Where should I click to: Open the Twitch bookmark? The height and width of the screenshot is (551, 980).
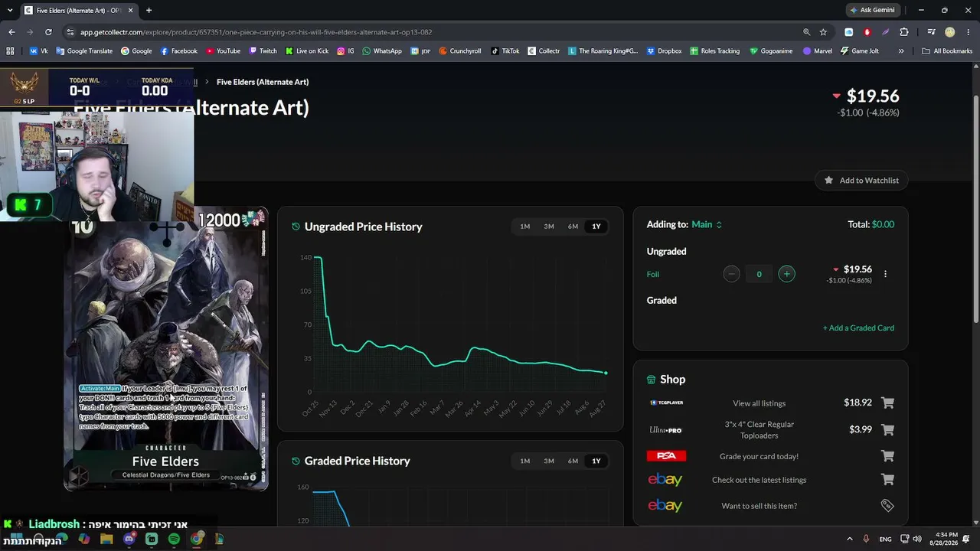tap(263, 51)
